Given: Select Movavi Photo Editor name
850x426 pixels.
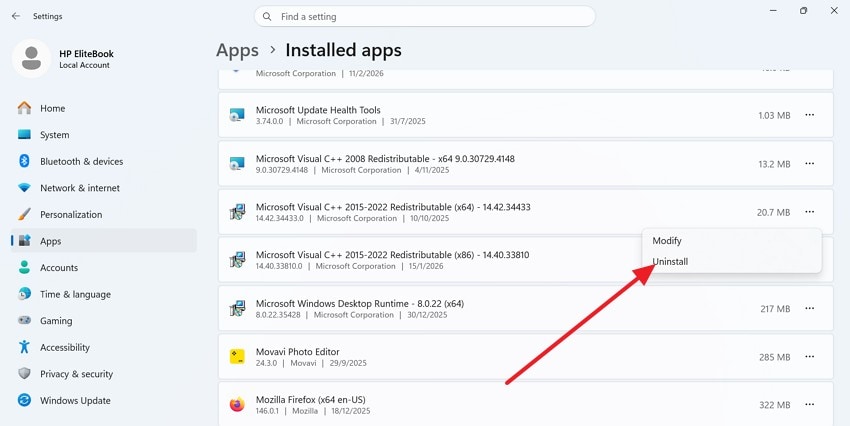Looking at the screenshot, I should [x=298, y=352].
